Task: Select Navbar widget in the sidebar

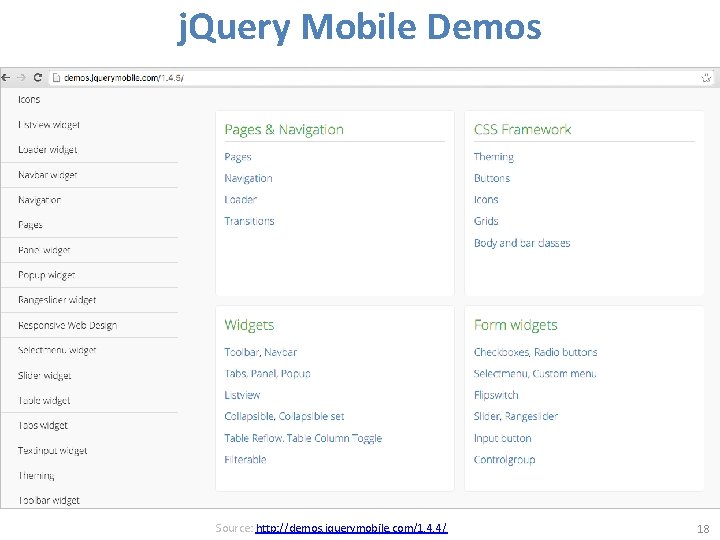Action: click(x=48, y=175)
